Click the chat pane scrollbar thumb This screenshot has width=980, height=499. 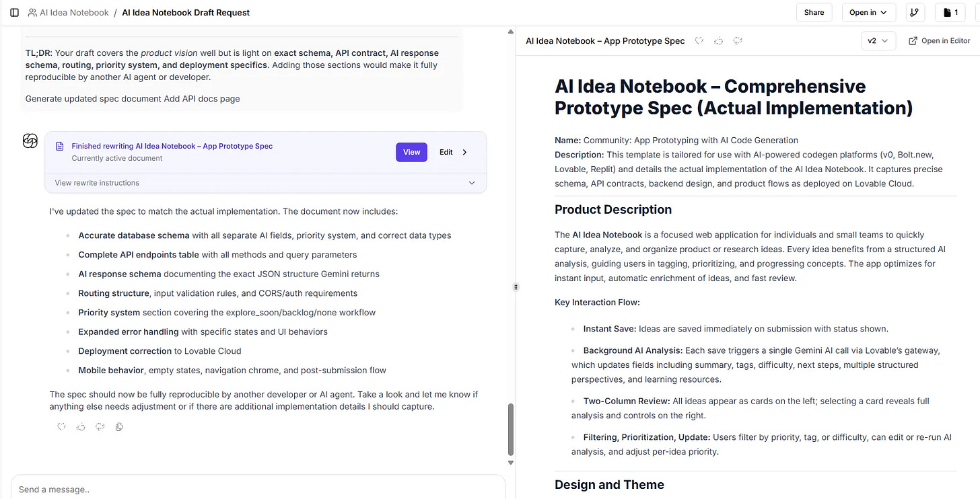coord(510,429)
